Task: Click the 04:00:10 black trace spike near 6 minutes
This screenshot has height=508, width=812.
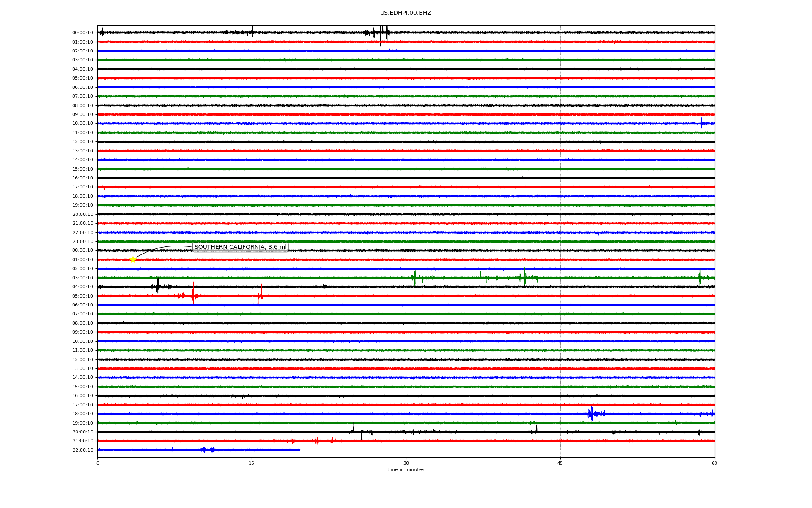Action: pos(158,287)
